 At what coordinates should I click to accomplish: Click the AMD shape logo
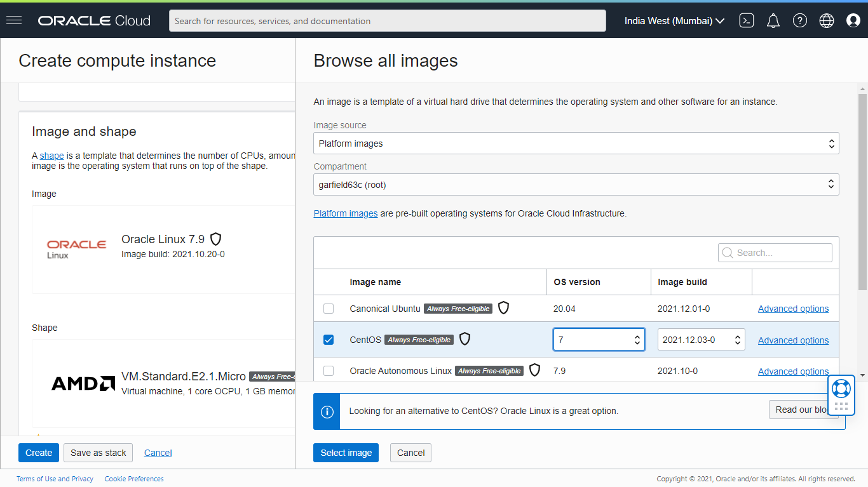(x=83, y=384)
